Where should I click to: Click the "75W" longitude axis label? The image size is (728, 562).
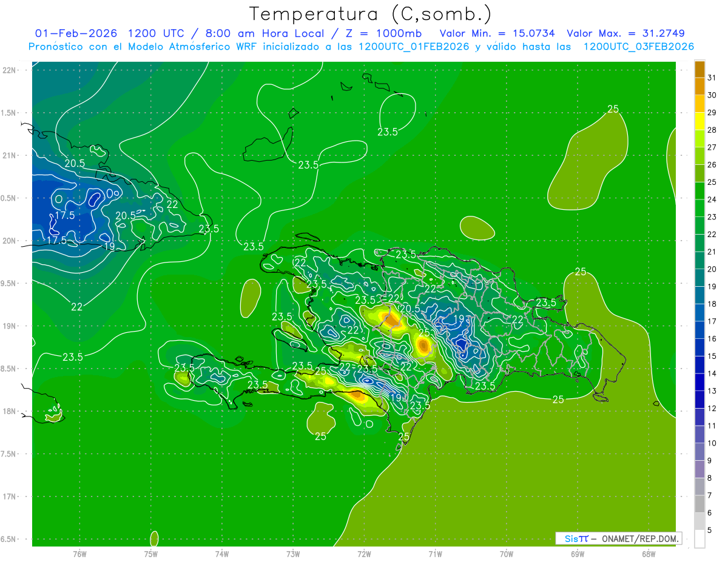click(x=151, y=554)
